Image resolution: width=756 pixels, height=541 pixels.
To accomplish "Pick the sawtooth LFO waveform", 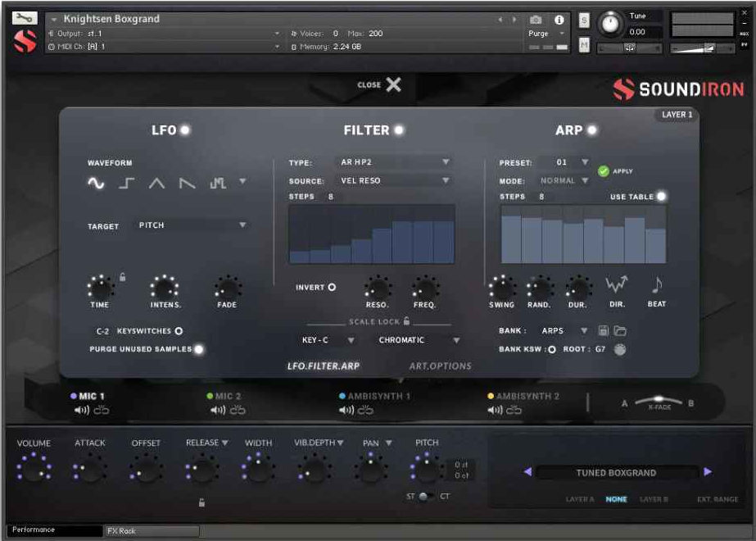I will pyautogui.click(x=188, y=184).
